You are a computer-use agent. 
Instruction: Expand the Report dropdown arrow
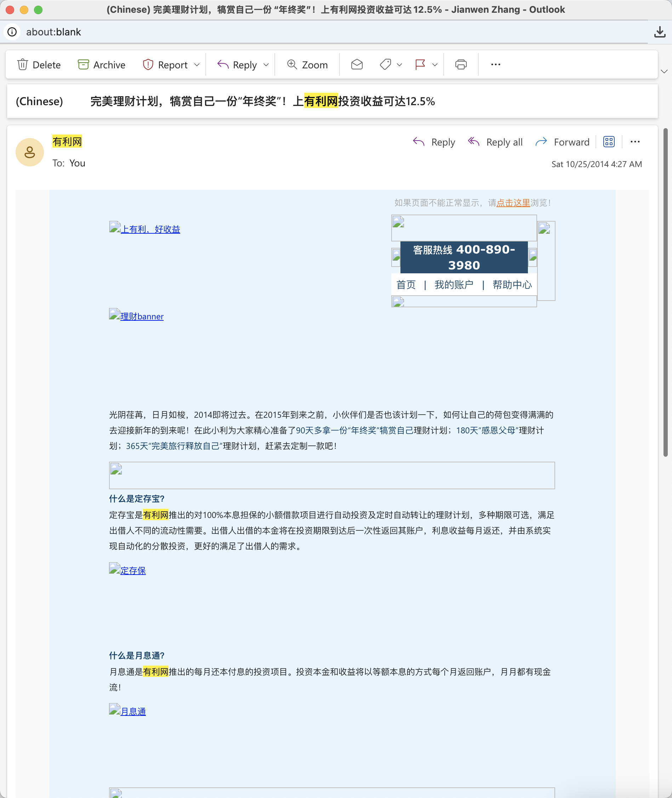(x=197, y=65)
